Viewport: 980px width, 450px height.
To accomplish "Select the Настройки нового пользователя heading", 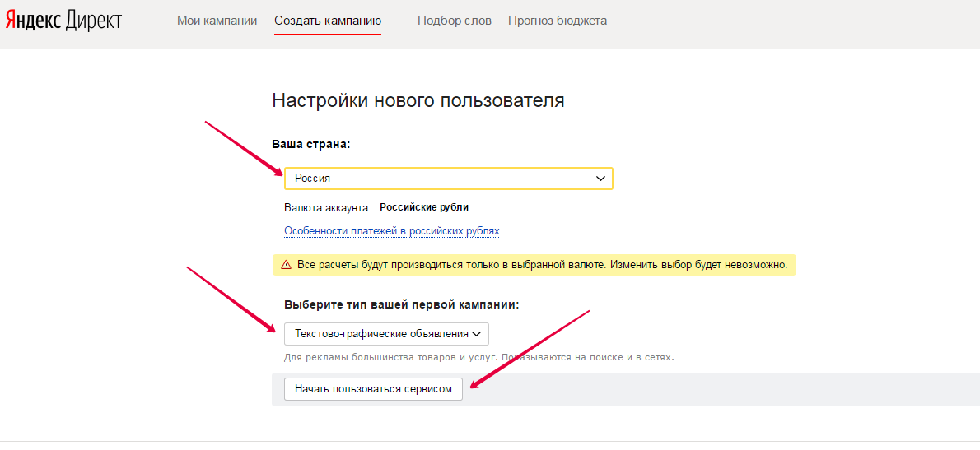I will [418, 100].
